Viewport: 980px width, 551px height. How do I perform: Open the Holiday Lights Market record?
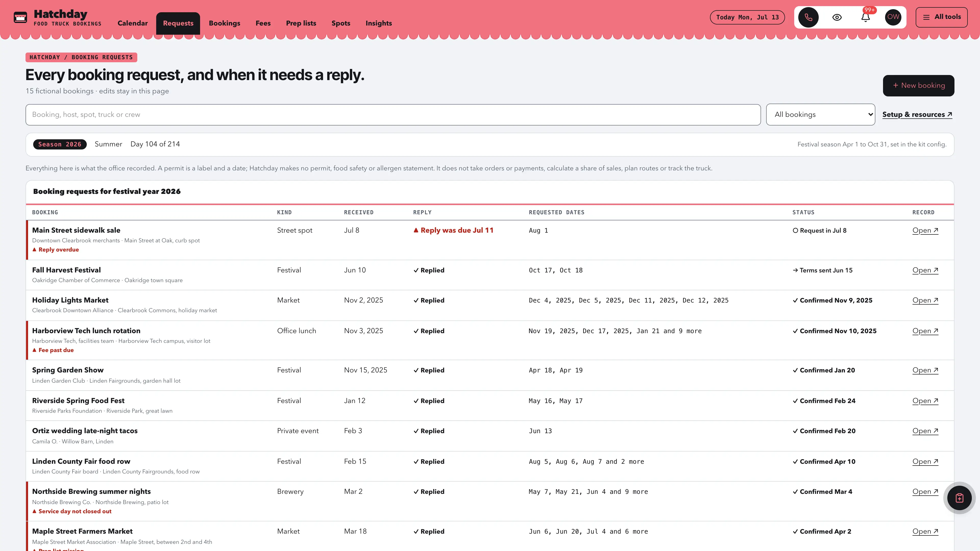click(x=925, y=300)
